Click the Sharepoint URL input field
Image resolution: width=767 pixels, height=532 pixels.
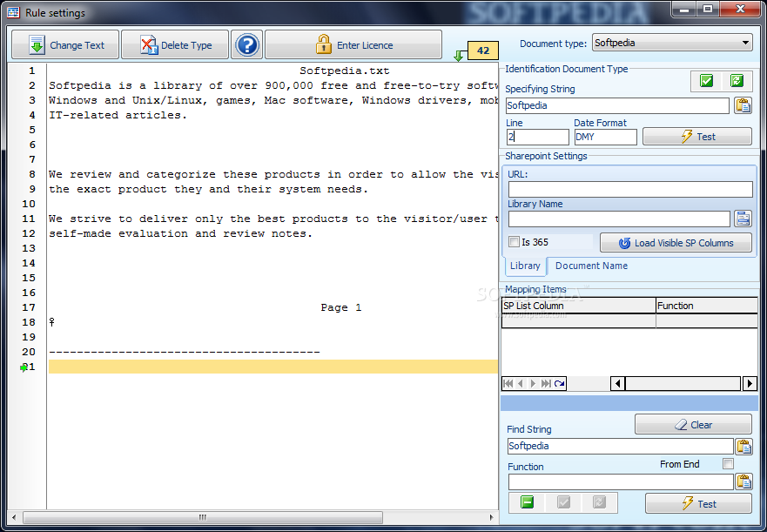pyautogui.click(x=630, y=189)
